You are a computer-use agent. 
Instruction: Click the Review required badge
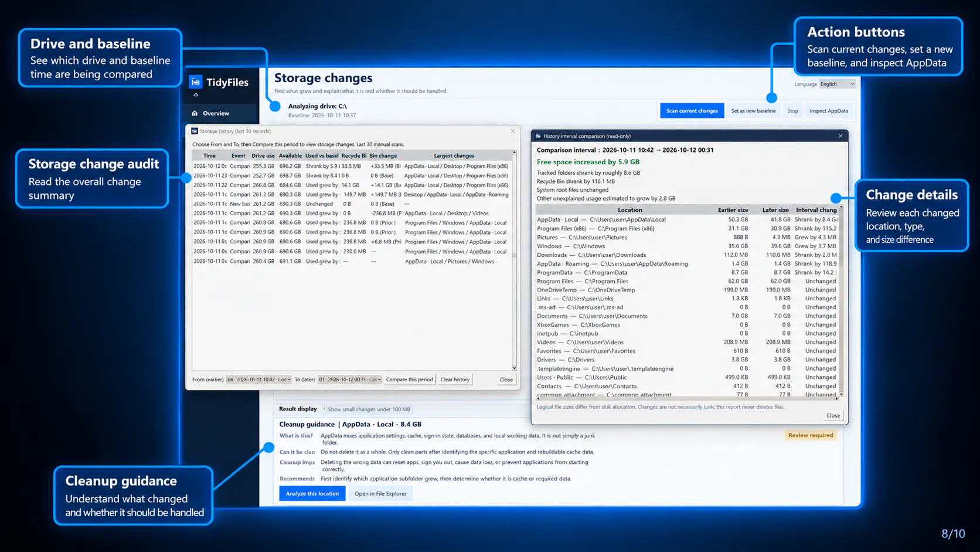[x=810, y=435]
